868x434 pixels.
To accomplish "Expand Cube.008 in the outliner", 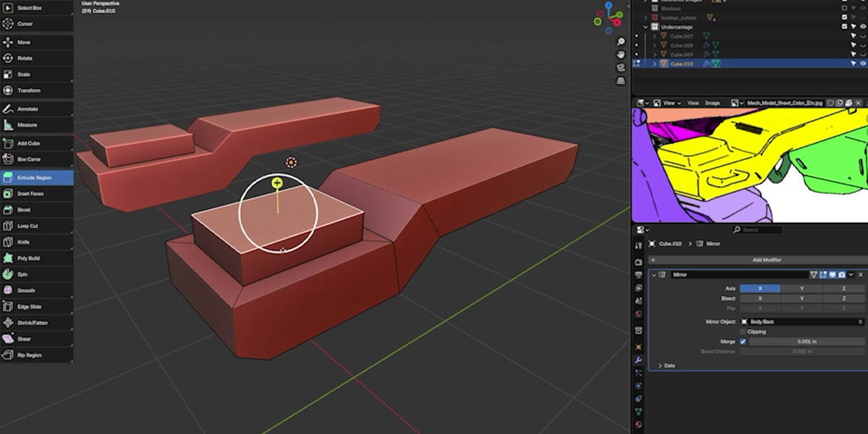I will (655, 46).
